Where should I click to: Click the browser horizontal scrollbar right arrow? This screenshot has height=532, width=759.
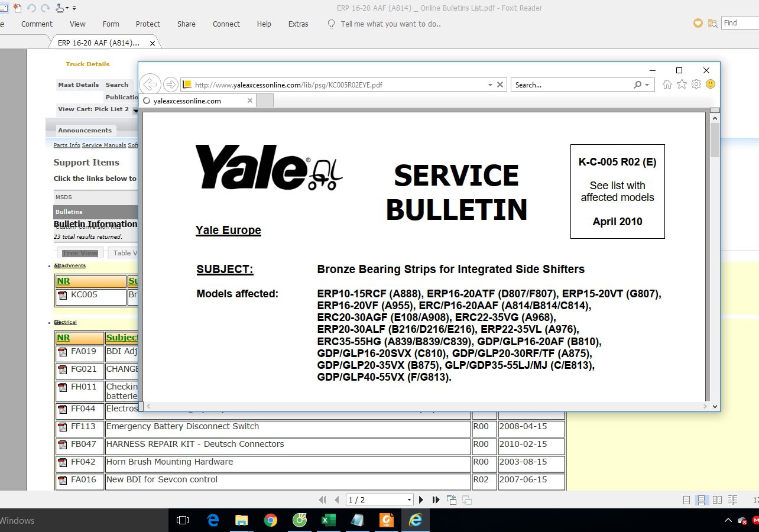tap(706, 406)
